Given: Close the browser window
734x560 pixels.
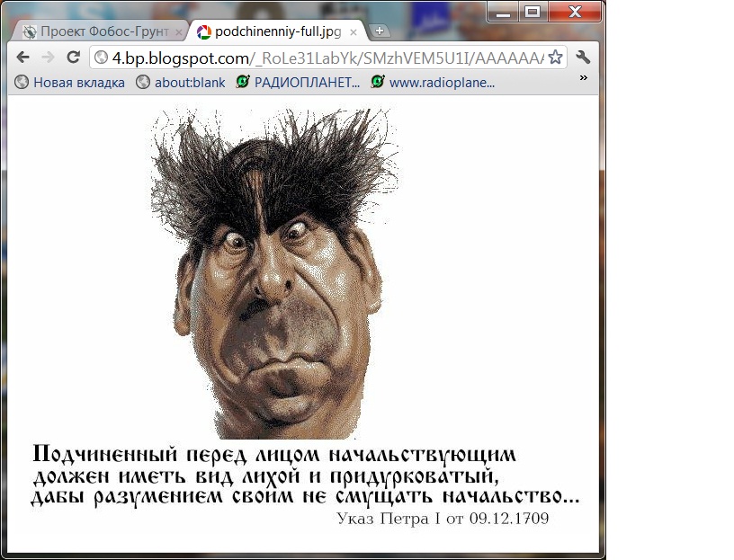Looking at the screenshot, I should click(575, 13).
